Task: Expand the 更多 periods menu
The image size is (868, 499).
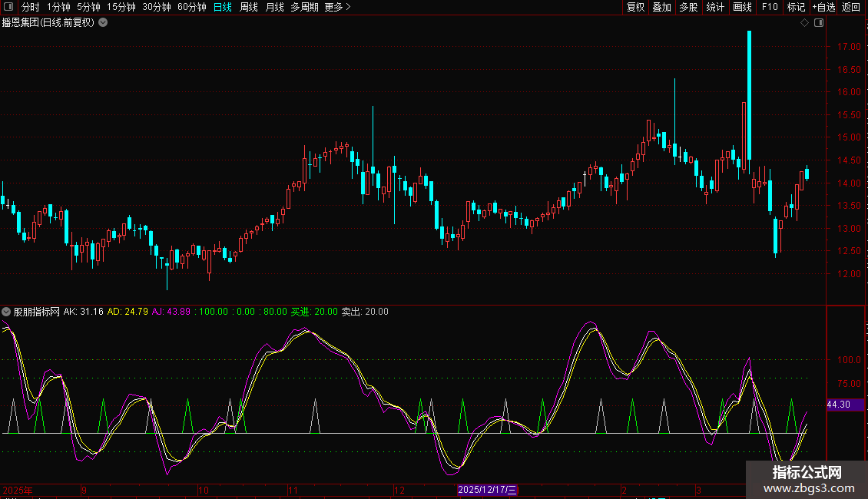Action: (338, 7)
